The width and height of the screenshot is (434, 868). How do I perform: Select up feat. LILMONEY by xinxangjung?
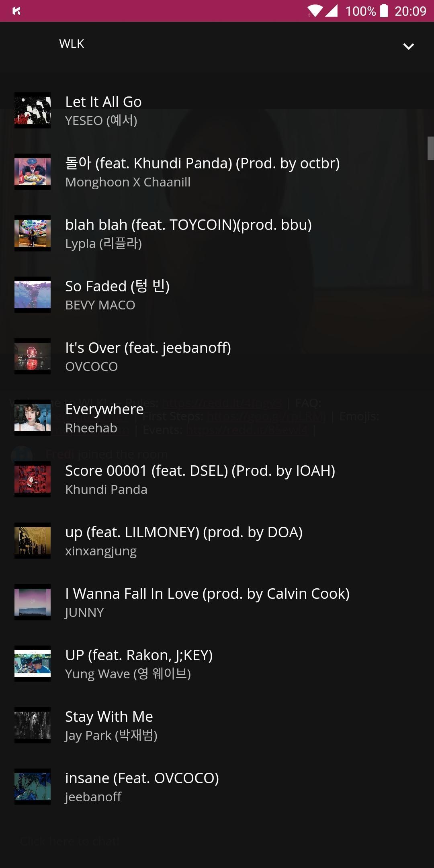coord(217,540)
